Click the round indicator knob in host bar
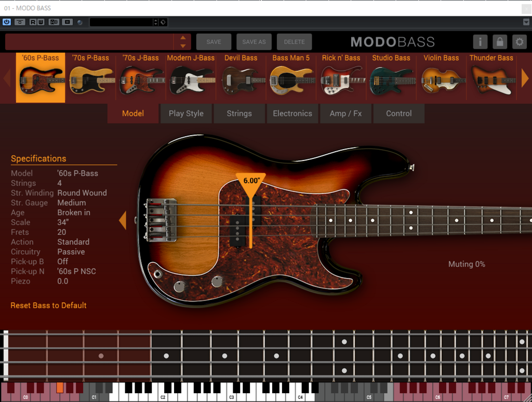This screenshot has width=532, height=402. [x=80, y=22]
